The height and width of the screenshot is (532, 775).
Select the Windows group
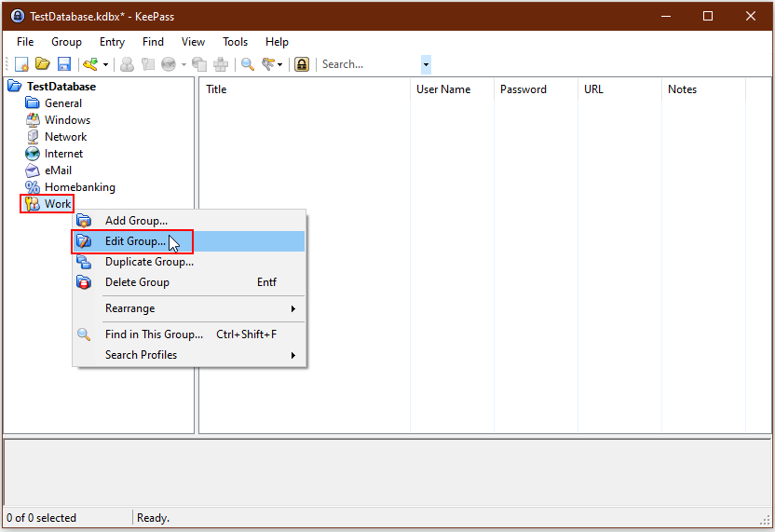pos(67,120)
